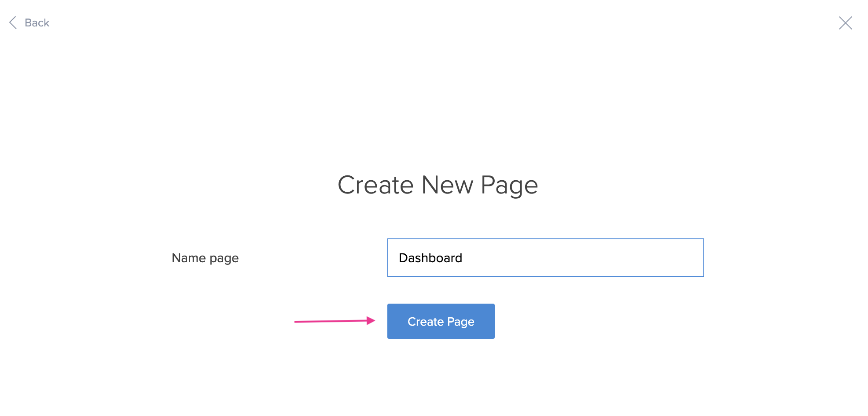Click the Create New Page heading

tap(438, 185)
